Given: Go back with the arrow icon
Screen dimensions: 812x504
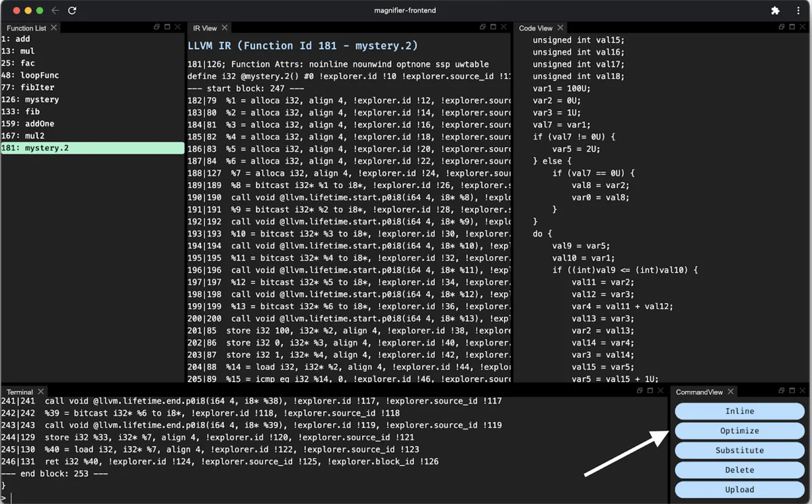Looking at the screenshot, I should (55, 11).
